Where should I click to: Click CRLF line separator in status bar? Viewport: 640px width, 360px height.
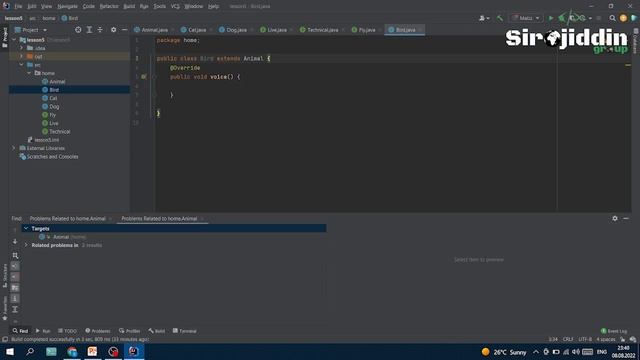tap(568, 339)
